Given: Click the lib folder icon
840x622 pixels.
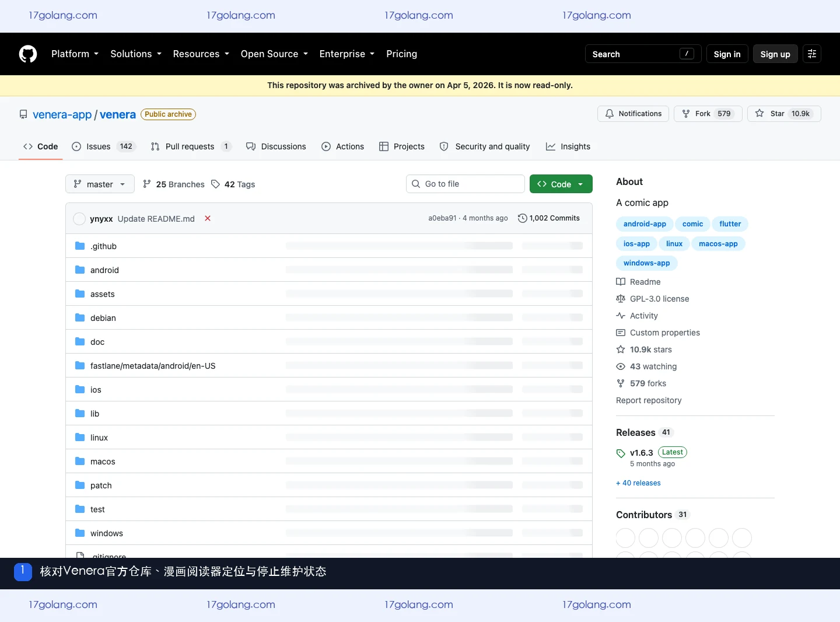Looking at the screenshot, I should (80, 414).
